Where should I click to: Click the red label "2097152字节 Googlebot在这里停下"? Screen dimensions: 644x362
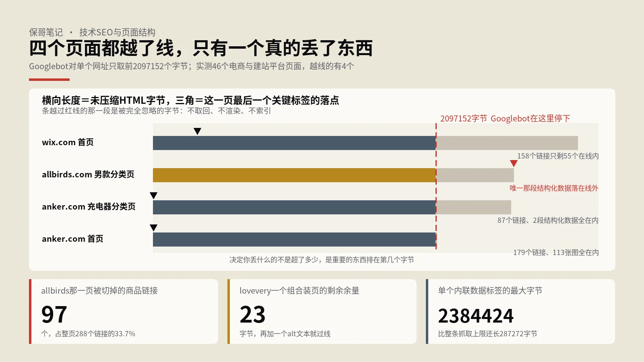505,118
